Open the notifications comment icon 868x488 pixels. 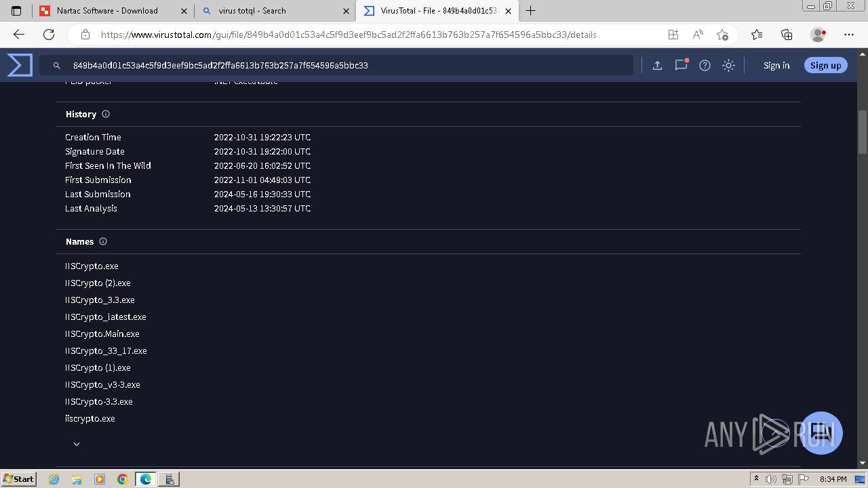point(681,65)
